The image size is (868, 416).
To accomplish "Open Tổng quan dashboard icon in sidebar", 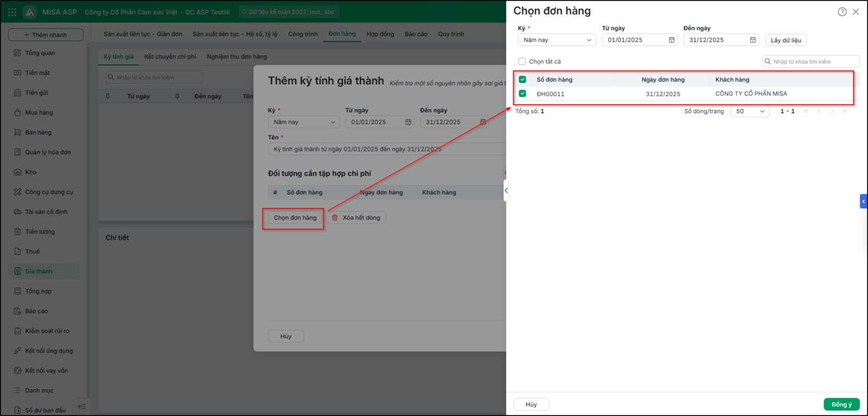I will (x=17, y=53).
